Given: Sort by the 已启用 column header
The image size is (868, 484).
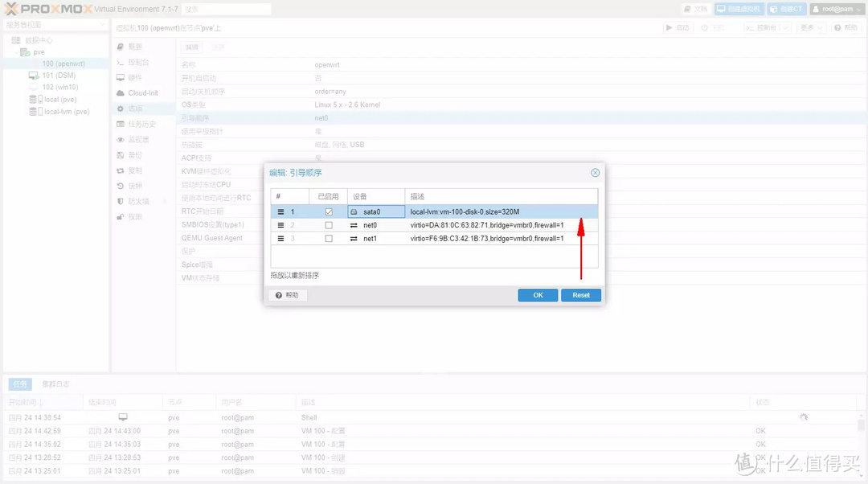Looking at the screenshot, I should point(328,197).
